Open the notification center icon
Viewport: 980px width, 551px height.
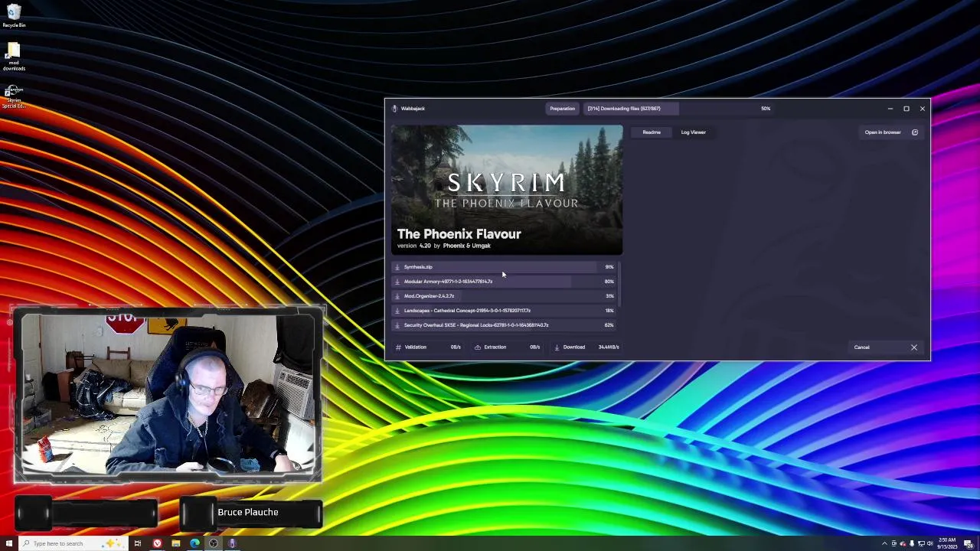(x=969, y=543)
